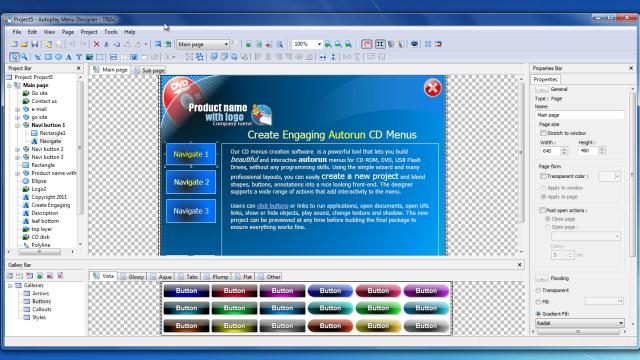
Task: Expand the Navi button 3 tree node
Action: tap(18, 157)
